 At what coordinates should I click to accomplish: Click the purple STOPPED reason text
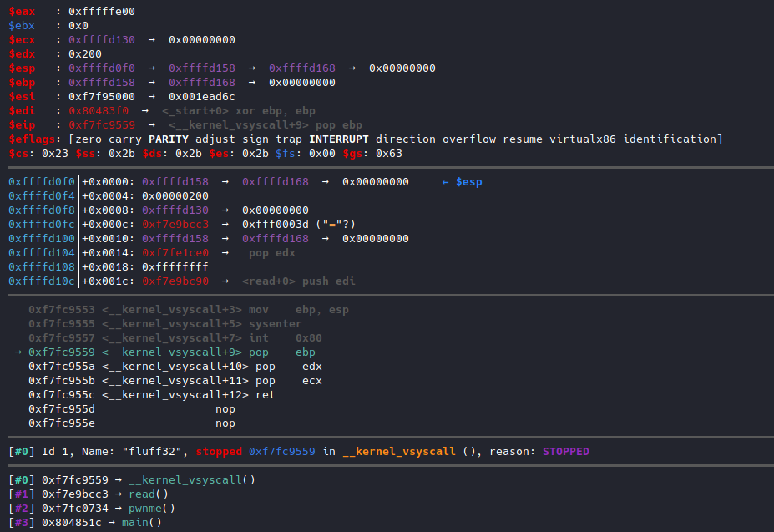point(565,452)
